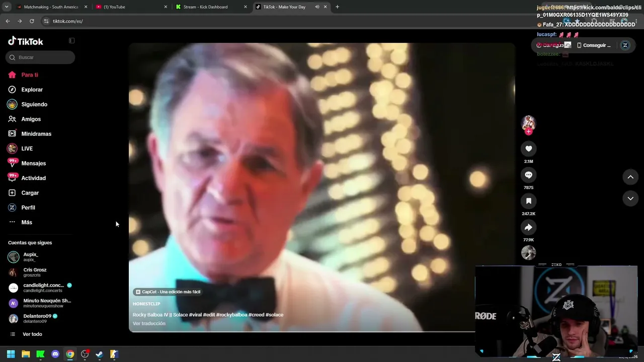
Task: Open Steam from the taskbar
Action: tap(100, 354)
